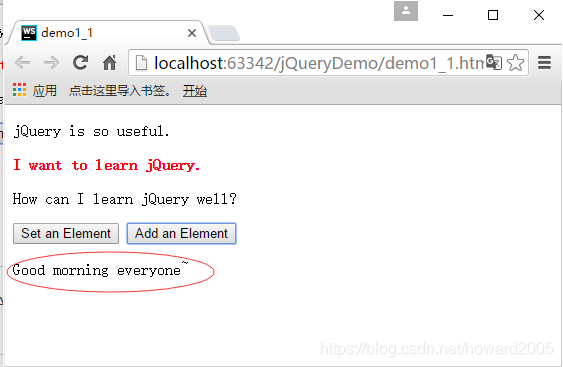Go to the home page icon
This screenshot has width=563, height=367.
click(x=110, y=62)
